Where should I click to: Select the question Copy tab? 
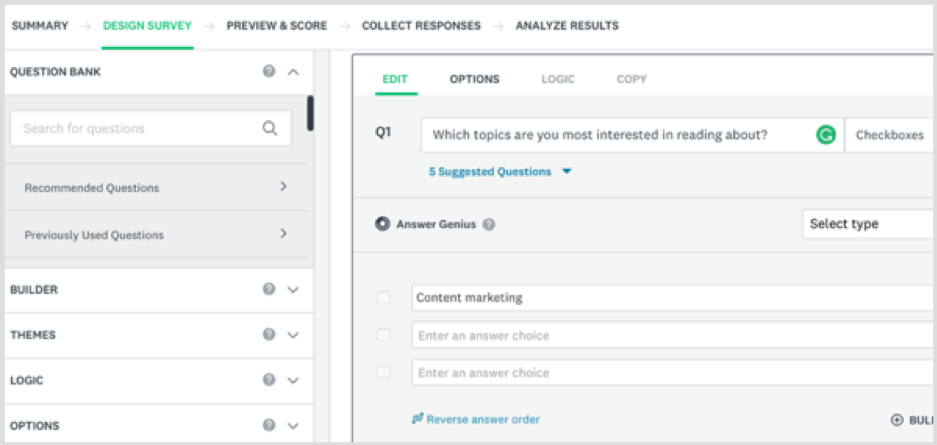[x=632, y=79]
